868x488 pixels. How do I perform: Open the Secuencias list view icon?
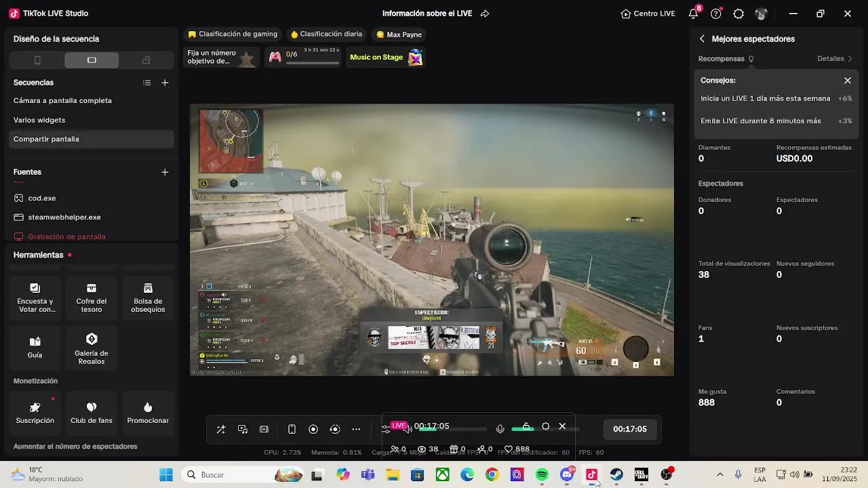point(146,83)
